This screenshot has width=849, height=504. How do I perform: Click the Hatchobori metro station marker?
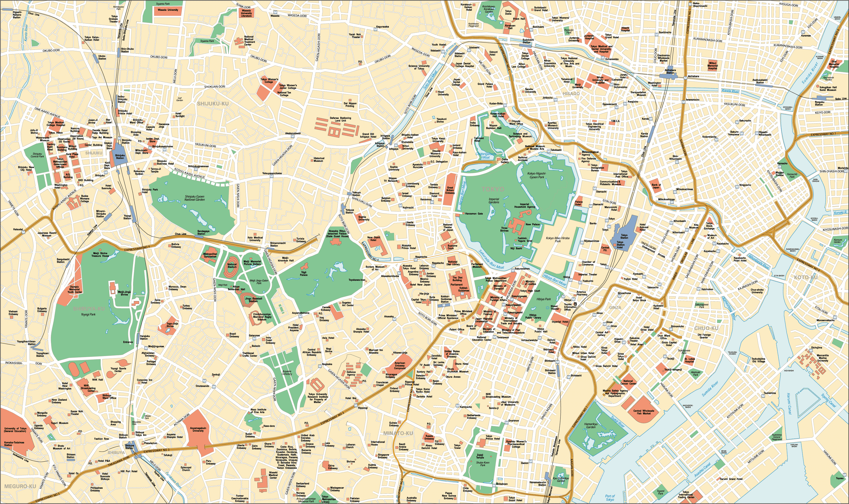(x=698, y=289)
